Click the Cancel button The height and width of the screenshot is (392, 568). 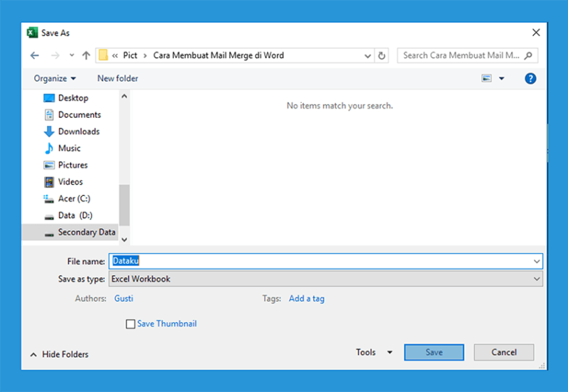pyautogui.click(x=504, y=352)
